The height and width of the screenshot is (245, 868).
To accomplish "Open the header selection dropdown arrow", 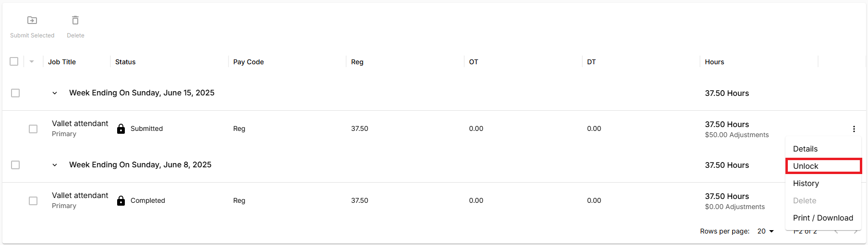I will click(x=32, y=61).
